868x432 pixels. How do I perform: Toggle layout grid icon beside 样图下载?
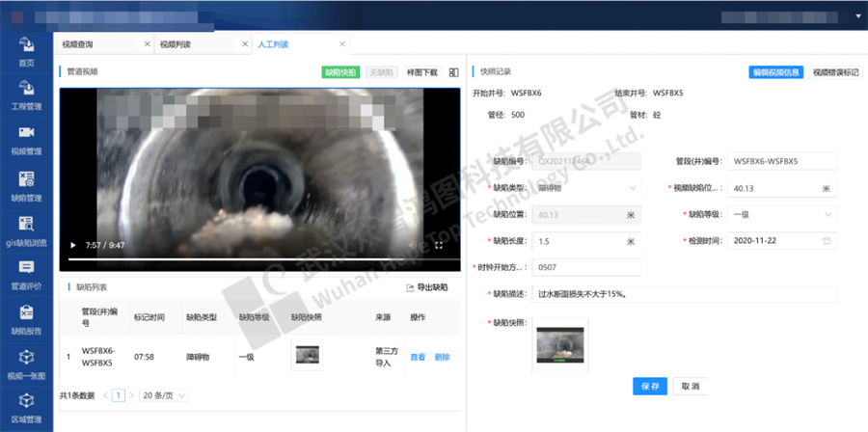click(x=454, y=72)
